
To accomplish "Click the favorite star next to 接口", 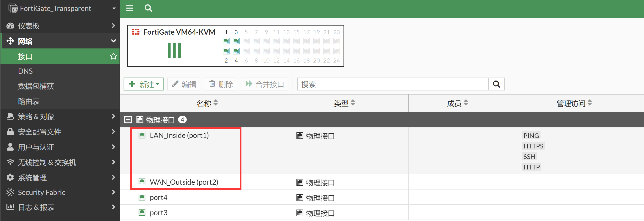I will click(x=113, y=56).
